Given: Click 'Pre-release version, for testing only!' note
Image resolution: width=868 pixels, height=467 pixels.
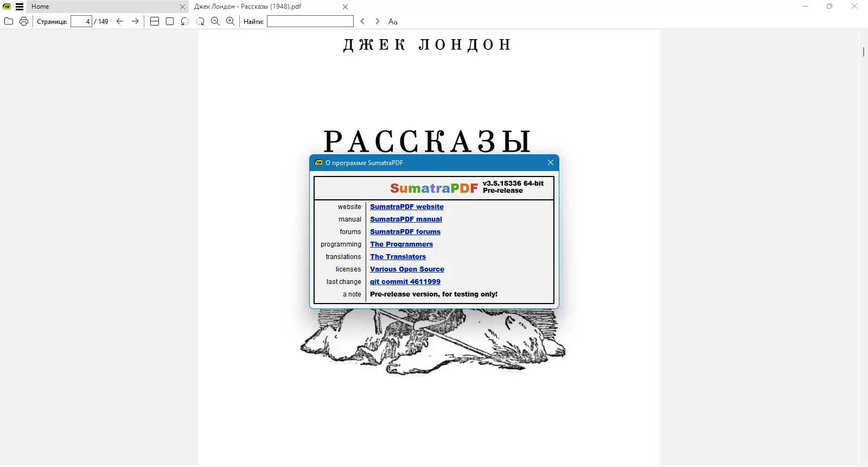Looking at the screenshot, I should 433,294.
